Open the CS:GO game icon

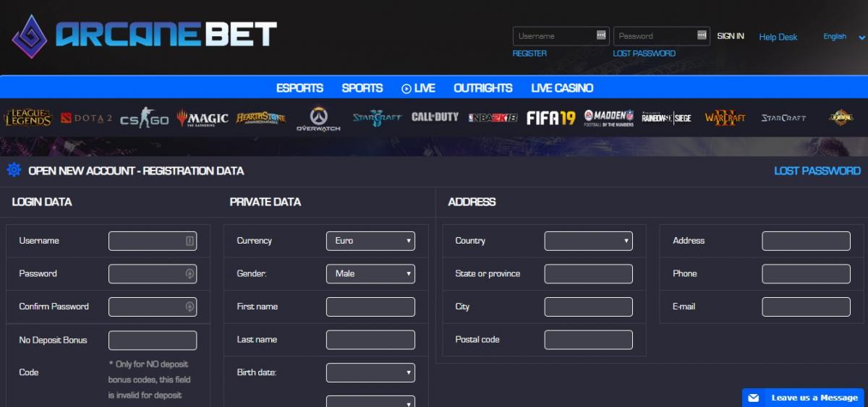pyautogui.click(x=144, y=118)
